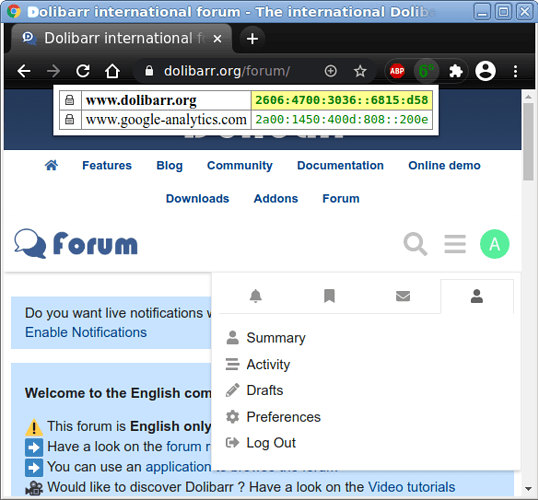Click the Forum speech-bubble logo

coord(75,244)
